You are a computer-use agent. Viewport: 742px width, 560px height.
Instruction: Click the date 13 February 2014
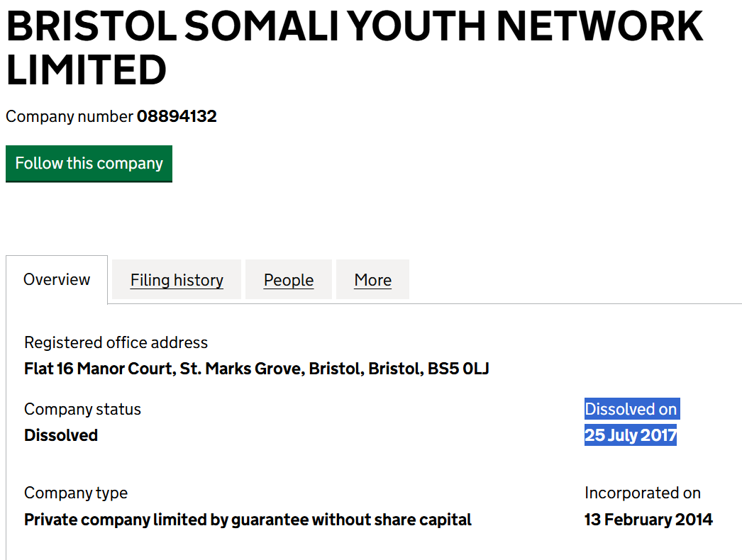click(648, 520)
